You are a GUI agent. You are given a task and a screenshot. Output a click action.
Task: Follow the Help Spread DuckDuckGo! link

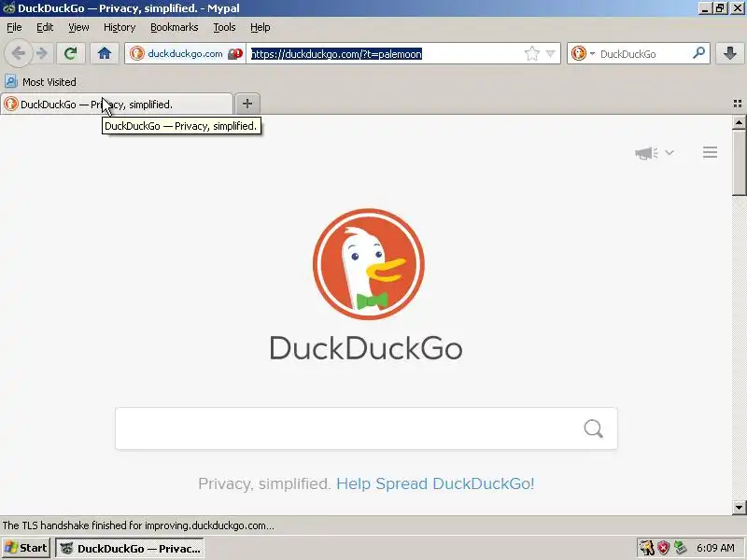point(435,483)
